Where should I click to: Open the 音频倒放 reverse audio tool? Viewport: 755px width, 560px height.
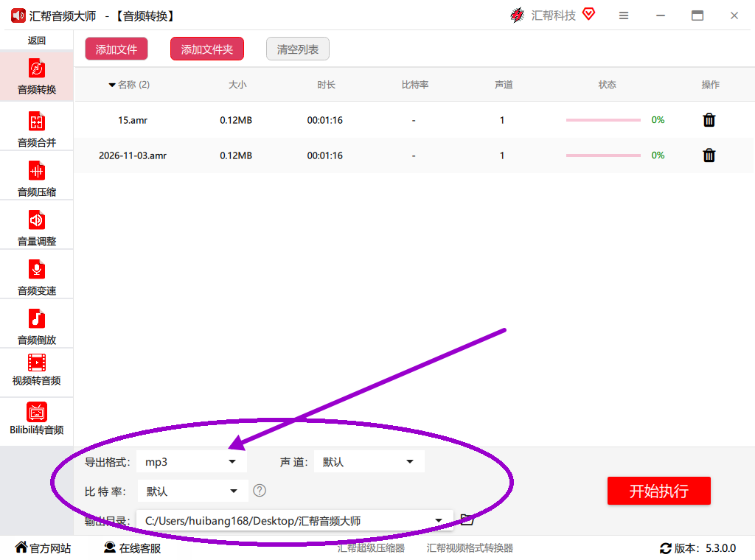click(x=37, y=327)
